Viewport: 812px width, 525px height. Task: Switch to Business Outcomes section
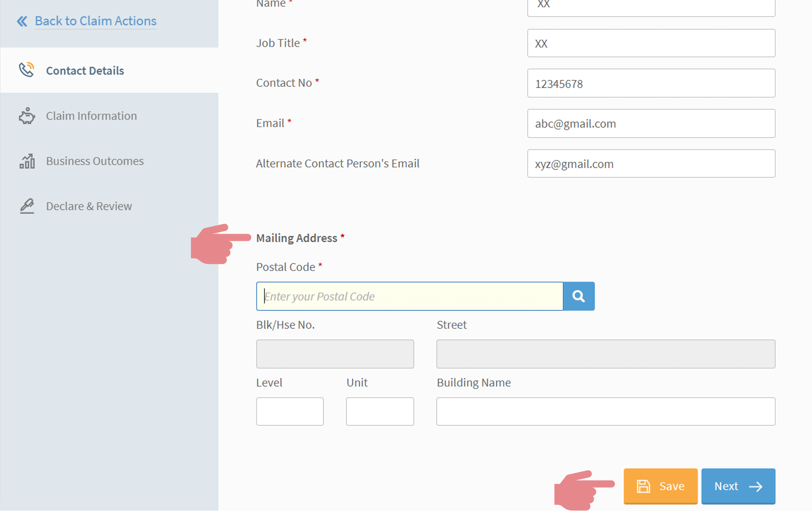click(x=95, y=161)
